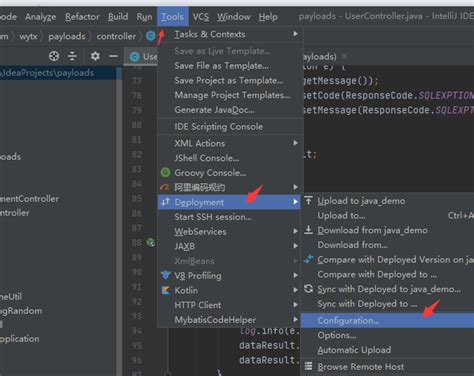This screenshot has height=376, width=474.
Task: Click payloads breadcrumb in navigation bar
Action: click(x=67, y=36)
